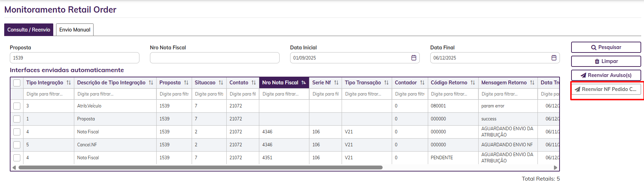The height and width of the screenshot is (196, 644).
Task: Check the select-all header checkbox
Action: point(17,83)
